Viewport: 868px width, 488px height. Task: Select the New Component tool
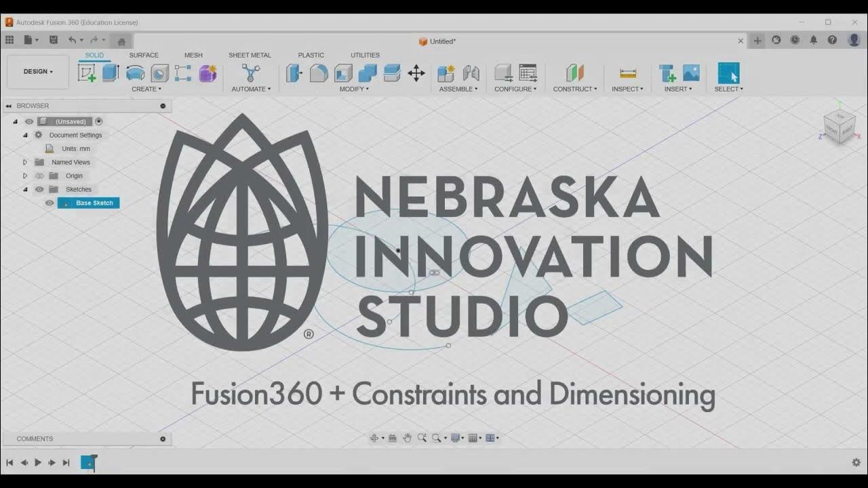446,73
